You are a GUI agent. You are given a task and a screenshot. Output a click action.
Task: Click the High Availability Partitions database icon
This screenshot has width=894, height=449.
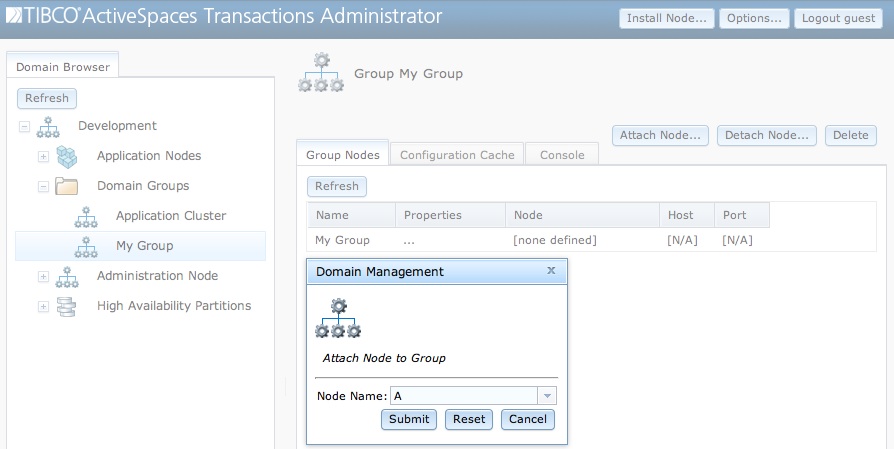pyautogui.click(x=66, y=307)
